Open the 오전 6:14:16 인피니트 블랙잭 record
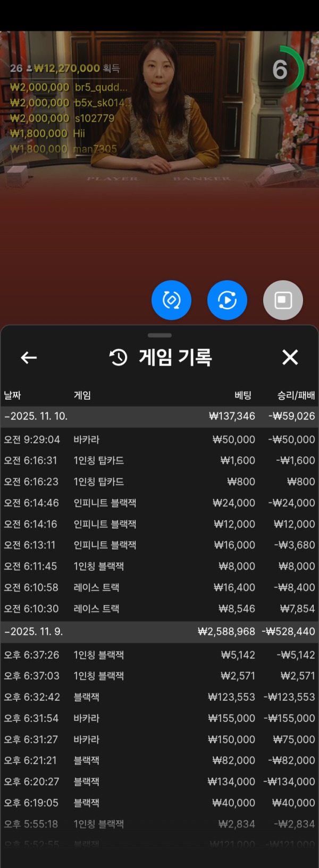319x868 pixels. coord(159,524)
